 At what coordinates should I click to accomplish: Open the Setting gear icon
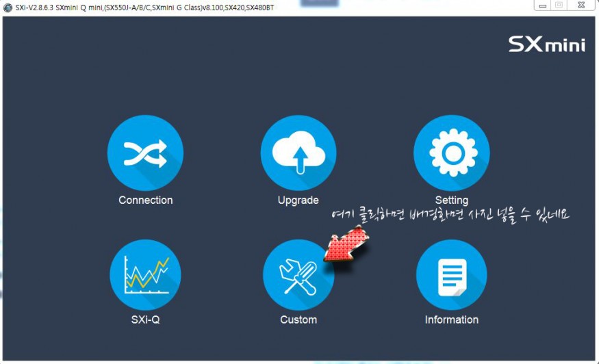click(x=452, y=153)
